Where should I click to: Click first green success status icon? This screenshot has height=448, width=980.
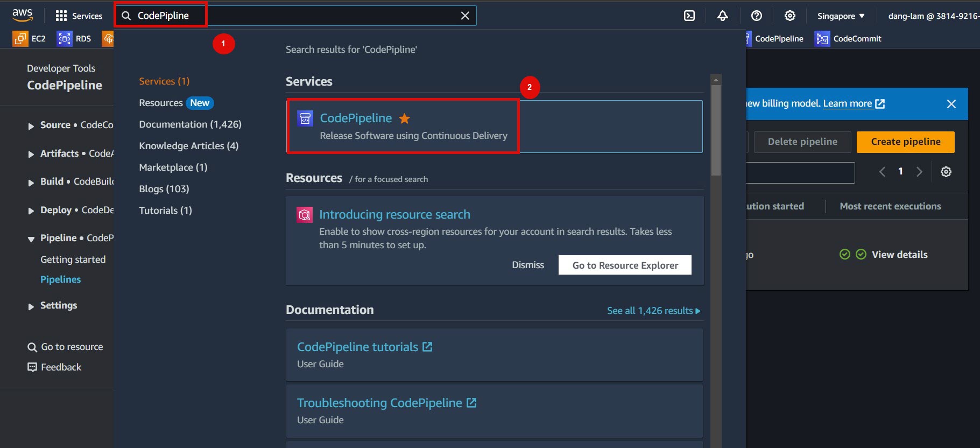845,254
